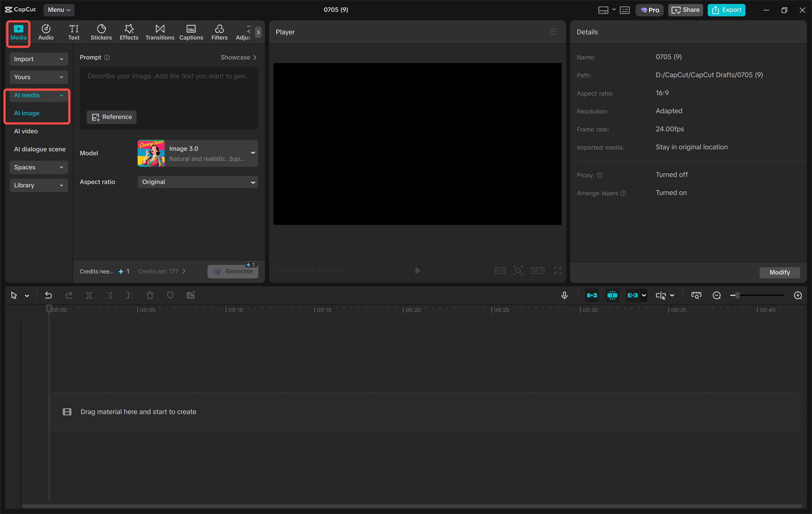812x514 pixels.
Task: Open the Transitions panel
Action: point(160,32)
